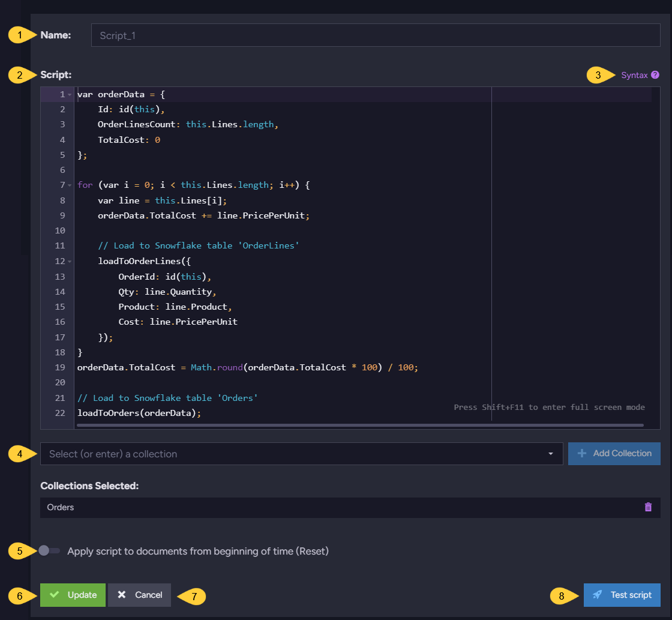Toggle apply script from beginning of time
This screenshot has height=620, width=672.
click(49, 550)
